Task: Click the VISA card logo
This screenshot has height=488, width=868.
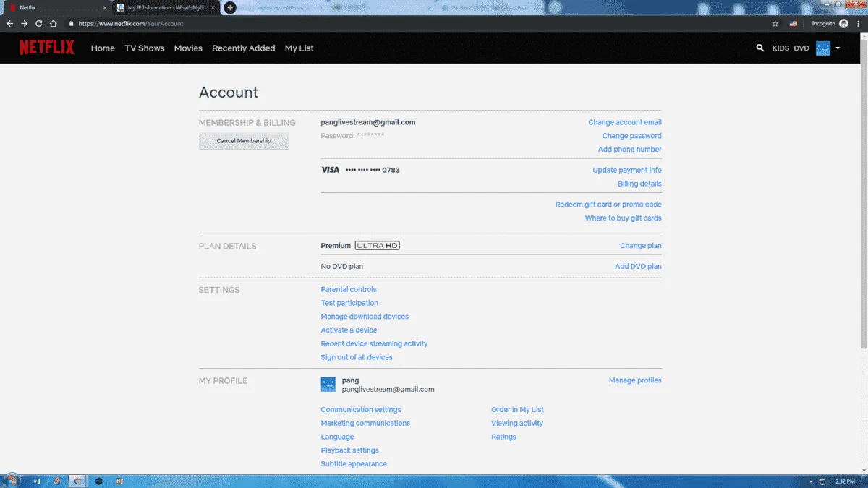Action: click(330, 170)
